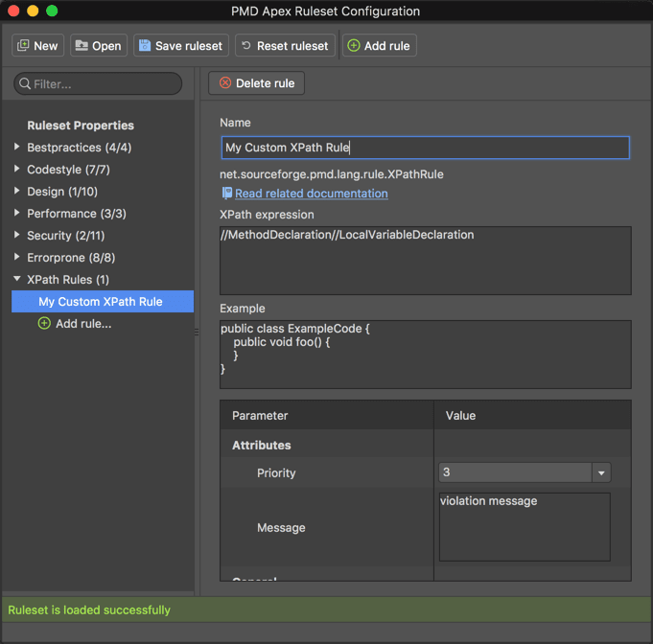Click the Open folder icon in toolbar
This screenshot has width=653, height=644.
(x=82, y=45)
